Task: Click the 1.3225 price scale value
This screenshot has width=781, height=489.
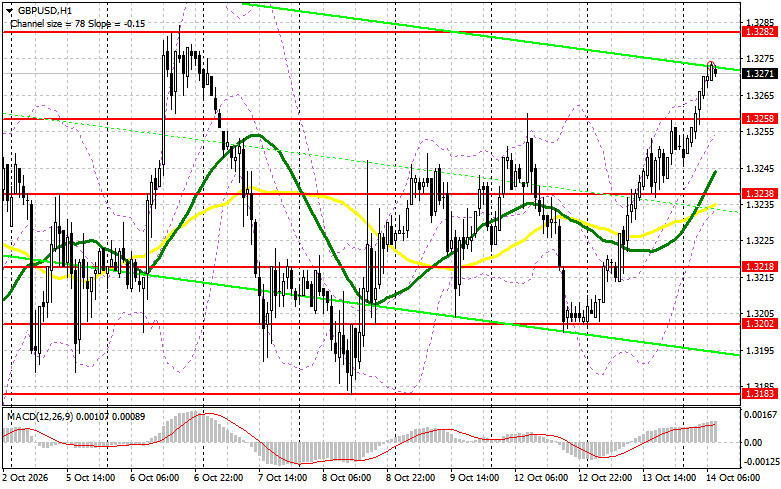Action: (x=760, y=241)
